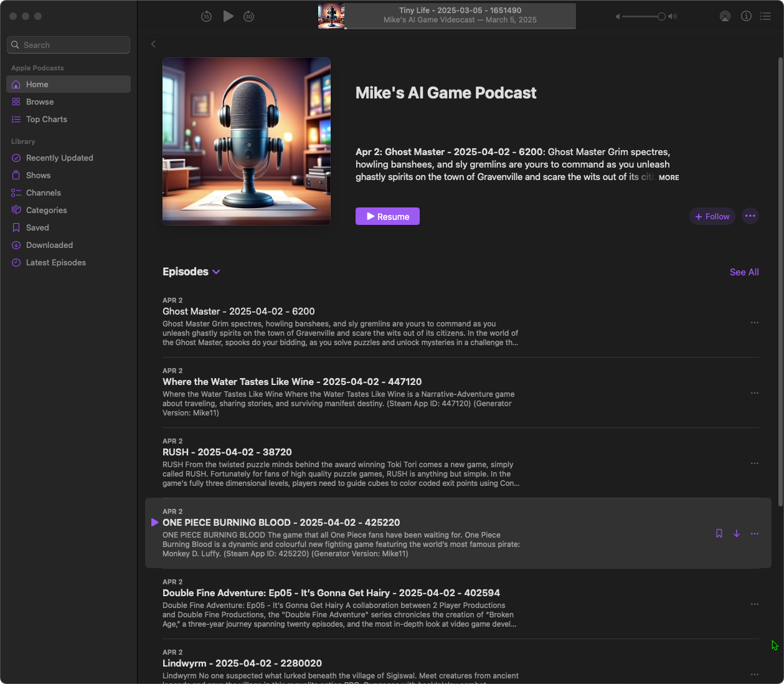
Task: Click the back chevron arrow
Action: tap(153, 44)
